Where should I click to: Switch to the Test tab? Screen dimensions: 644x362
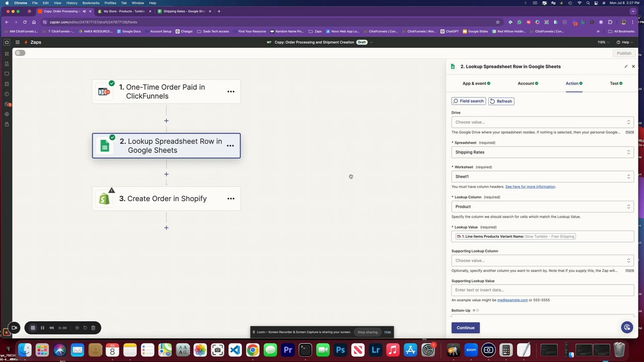pos(616,83)
